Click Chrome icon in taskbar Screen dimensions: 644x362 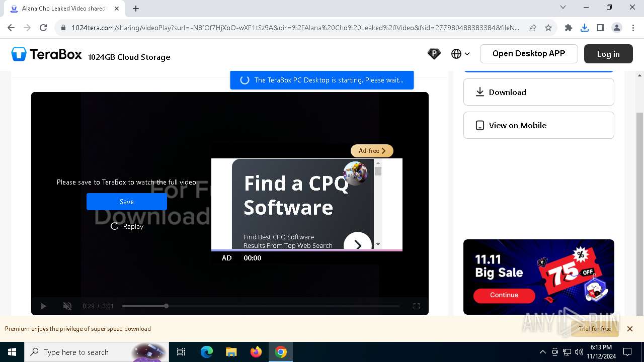[x=281, y=352]
